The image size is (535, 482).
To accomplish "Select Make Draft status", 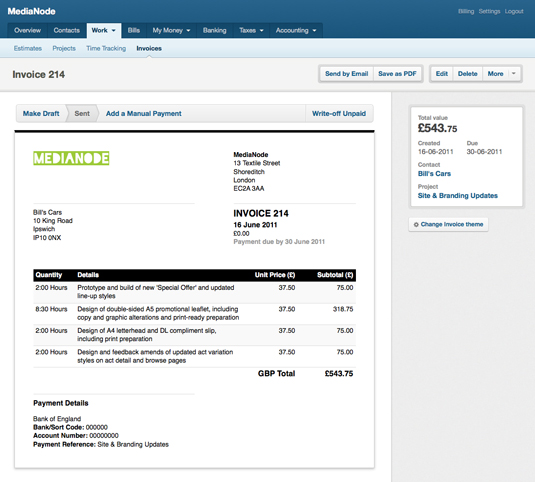I will tap(41, 114).
